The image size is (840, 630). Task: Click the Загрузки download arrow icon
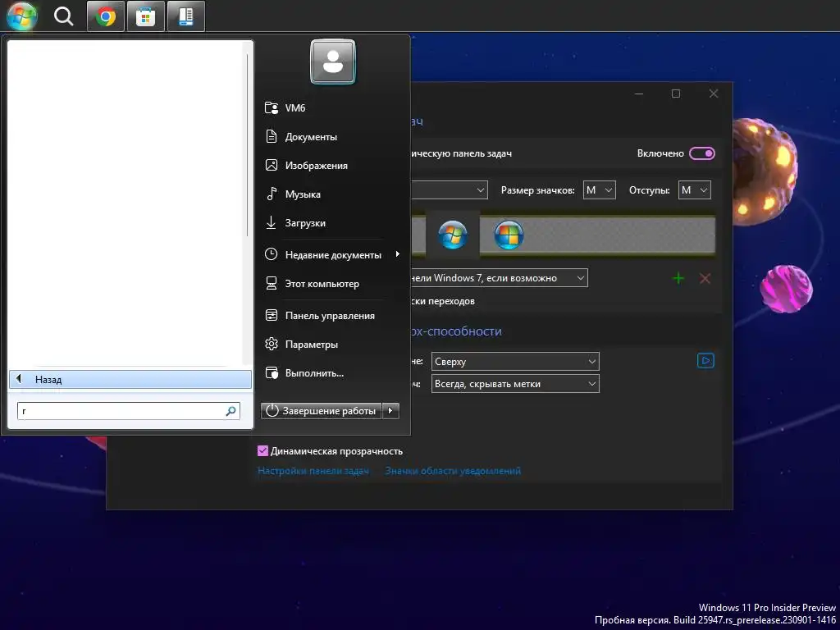[272, 222]
